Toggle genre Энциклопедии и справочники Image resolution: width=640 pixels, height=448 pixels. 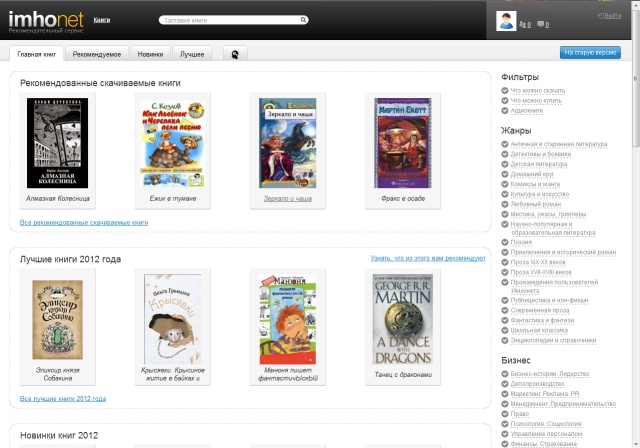coord(549,340)
